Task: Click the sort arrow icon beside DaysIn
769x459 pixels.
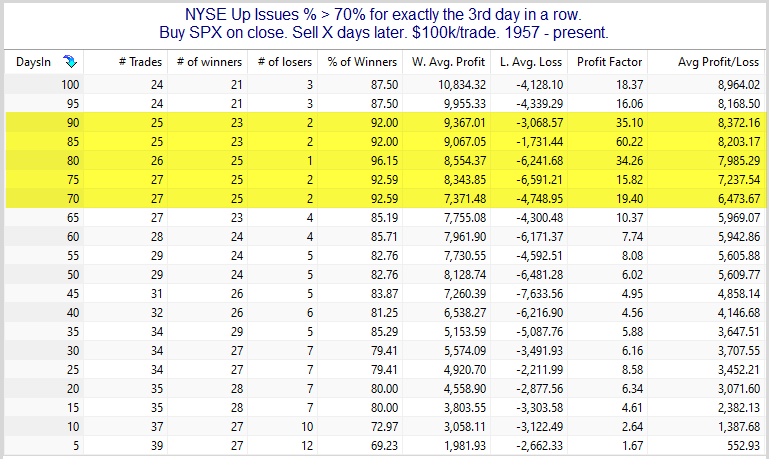Action: coord(70,62)
